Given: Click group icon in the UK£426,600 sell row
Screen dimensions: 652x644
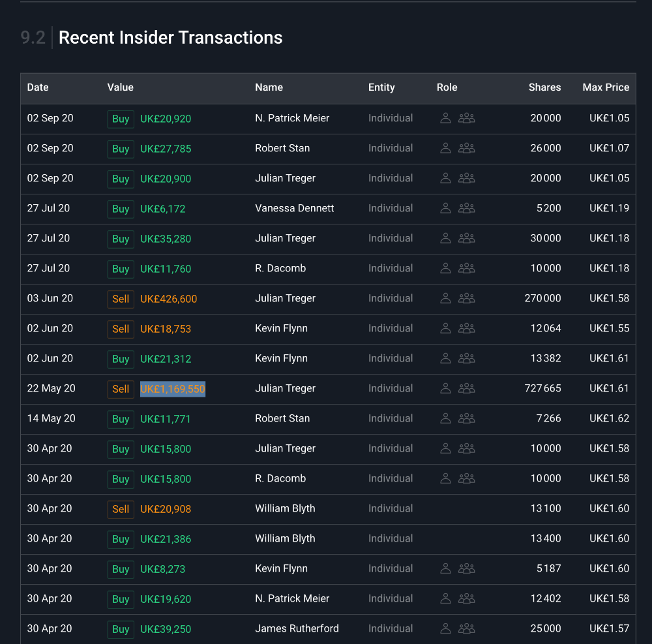Looking at the screenshot, I should 466,298.
